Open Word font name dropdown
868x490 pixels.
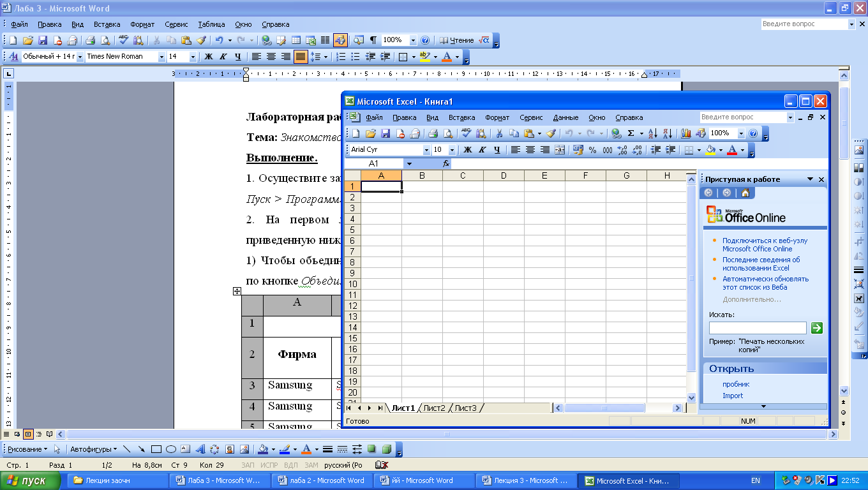tap(160, 57)
